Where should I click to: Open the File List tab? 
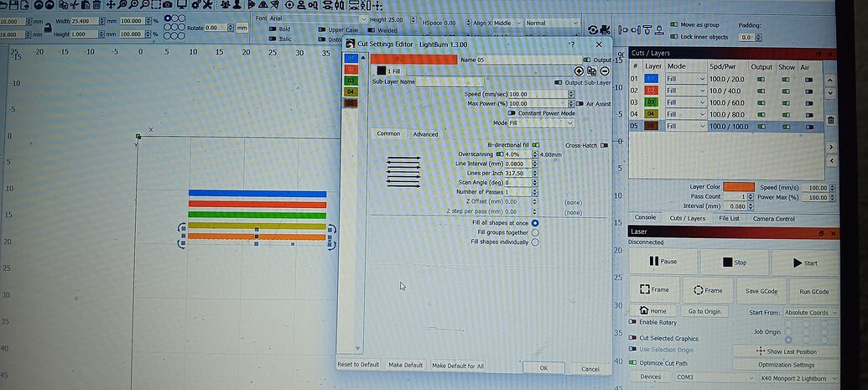[x=729, y=218]
